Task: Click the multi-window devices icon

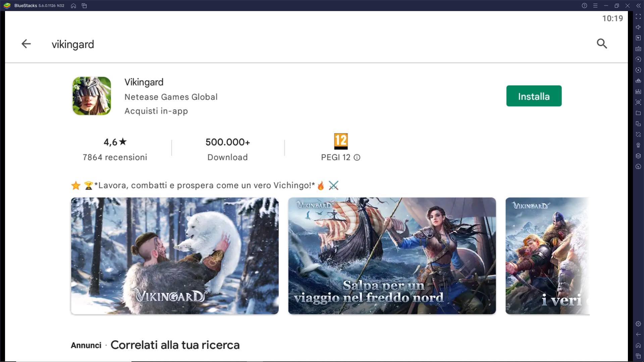Action: [638, 124]
